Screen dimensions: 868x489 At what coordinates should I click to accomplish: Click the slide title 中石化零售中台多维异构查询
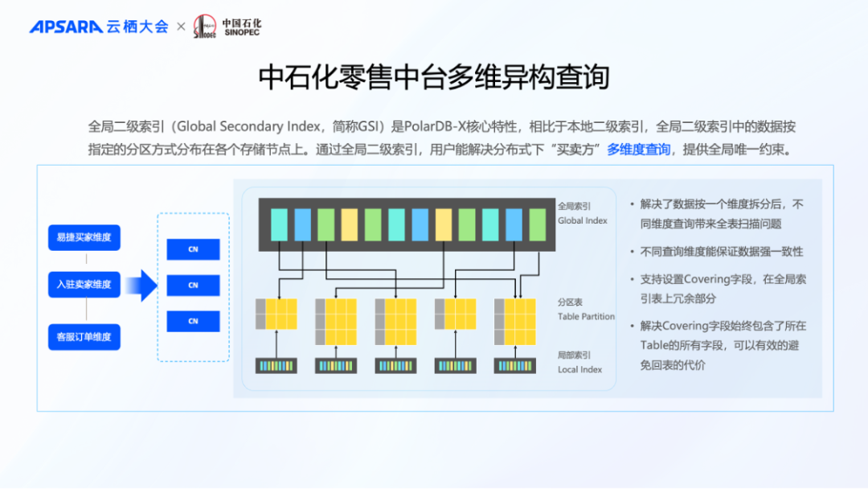(x=433, y=77)
